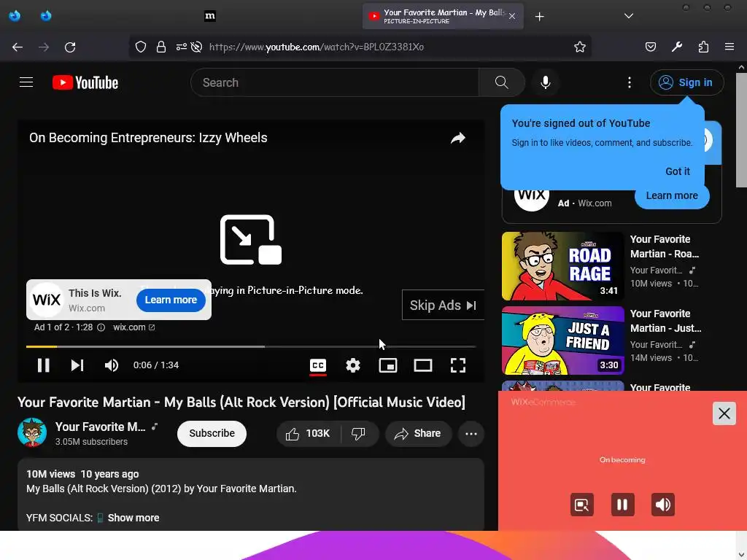Open the Pocket save icon
747x560 pixels.
click(x=650, y=47)
